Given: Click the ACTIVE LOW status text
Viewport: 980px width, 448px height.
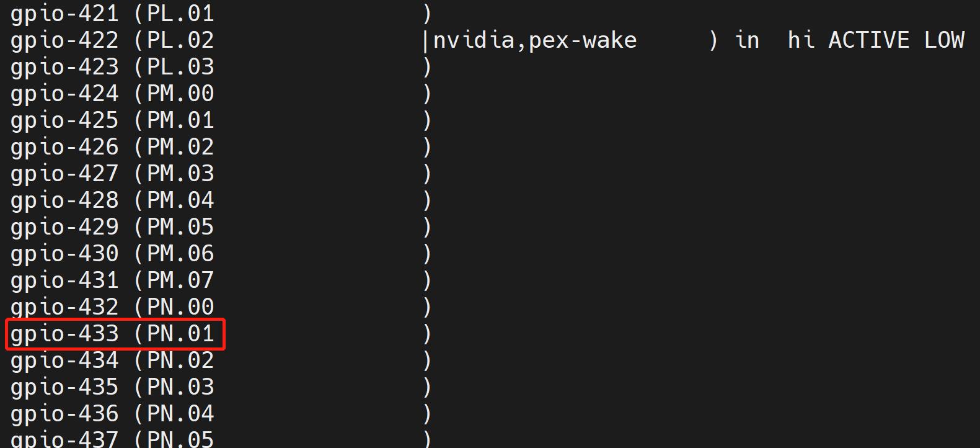Looking at the screenshot, I should pyautogui.click(x=896, y=40).
